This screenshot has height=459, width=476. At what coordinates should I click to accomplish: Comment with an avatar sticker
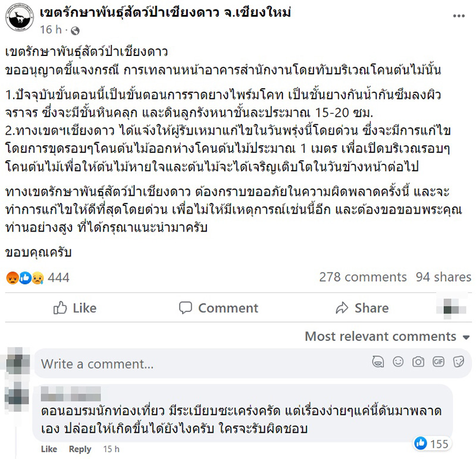(379, 363)
